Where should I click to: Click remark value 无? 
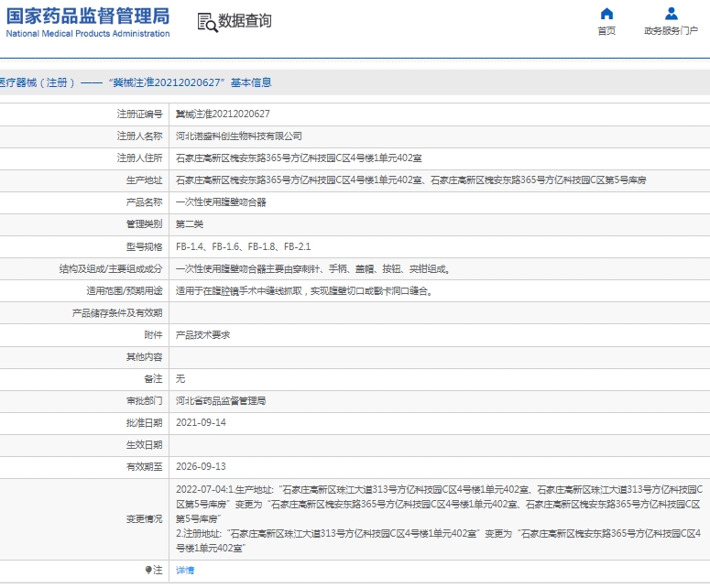pyautogui.click(x=180, y=379)
